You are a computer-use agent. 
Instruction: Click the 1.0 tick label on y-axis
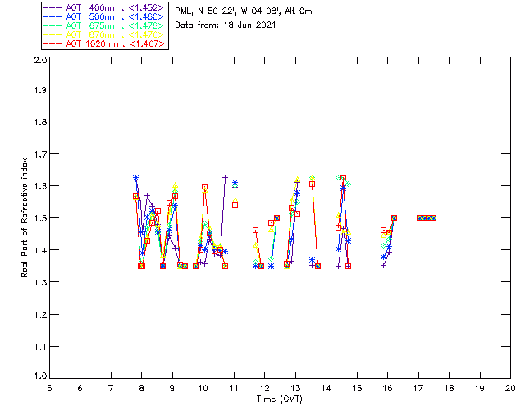(x=39, y=377)
